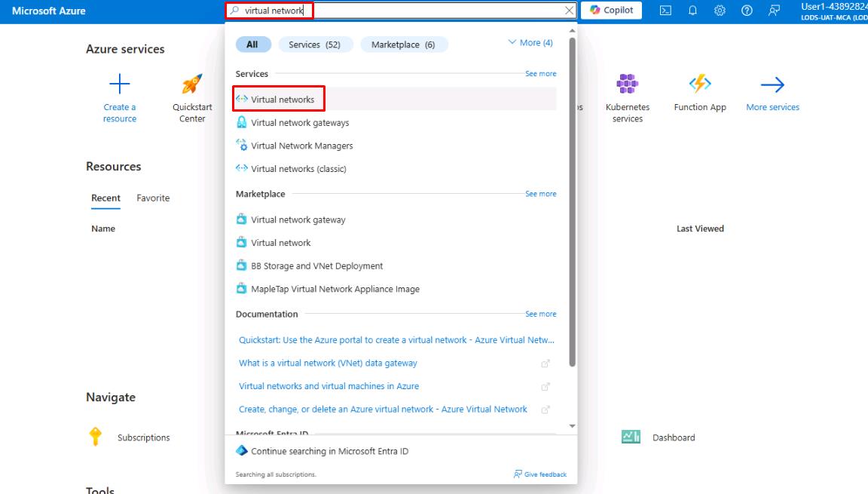Open Quickstart create a virtual network doc
This screenshot has height=494, width=868.
(x=396, y=340)
